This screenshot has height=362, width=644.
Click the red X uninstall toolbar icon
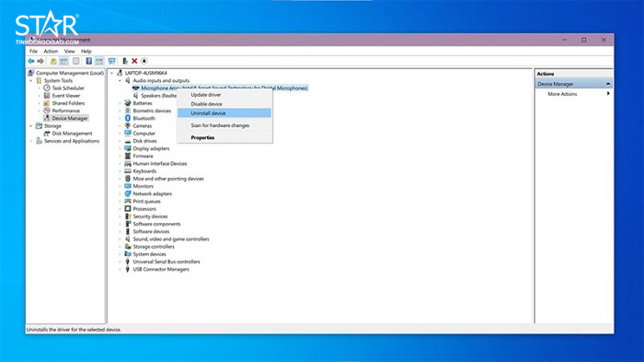click(134, 61)
